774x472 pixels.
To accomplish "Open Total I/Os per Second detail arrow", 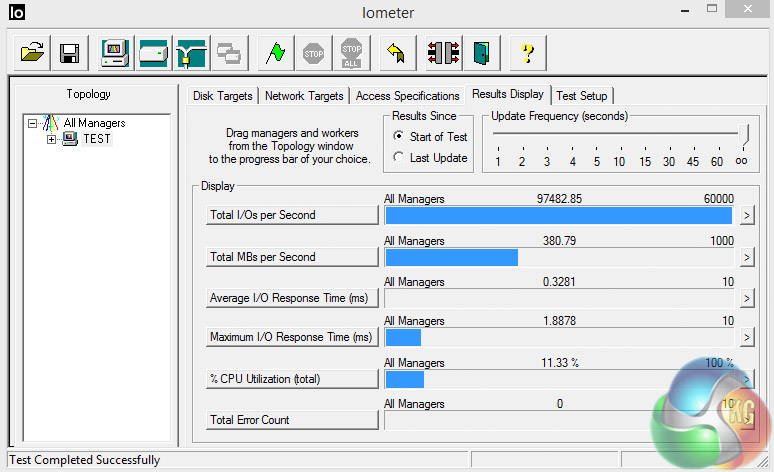I will 747,215.
